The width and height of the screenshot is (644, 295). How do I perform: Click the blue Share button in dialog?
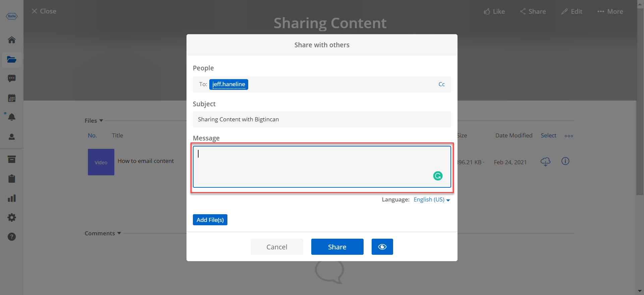337,247
